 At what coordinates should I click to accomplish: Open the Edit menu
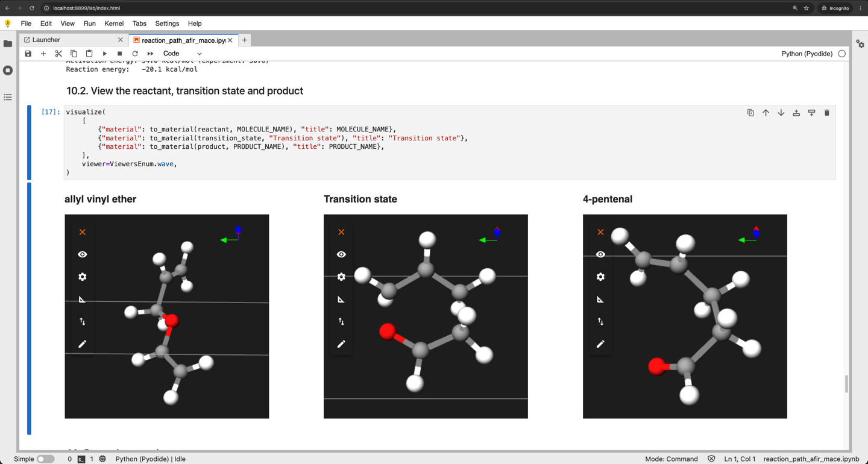click(46, 24)
